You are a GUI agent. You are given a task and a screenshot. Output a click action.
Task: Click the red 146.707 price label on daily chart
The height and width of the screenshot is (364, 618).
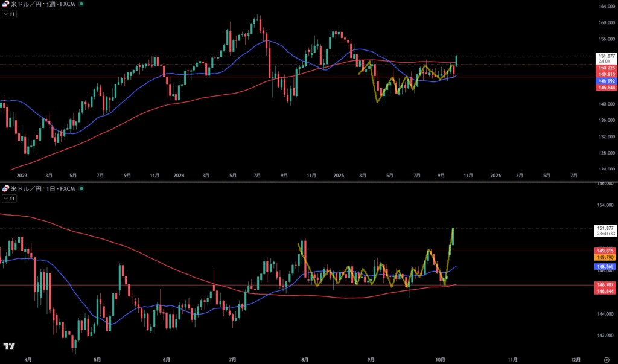[x=605, y=284]
